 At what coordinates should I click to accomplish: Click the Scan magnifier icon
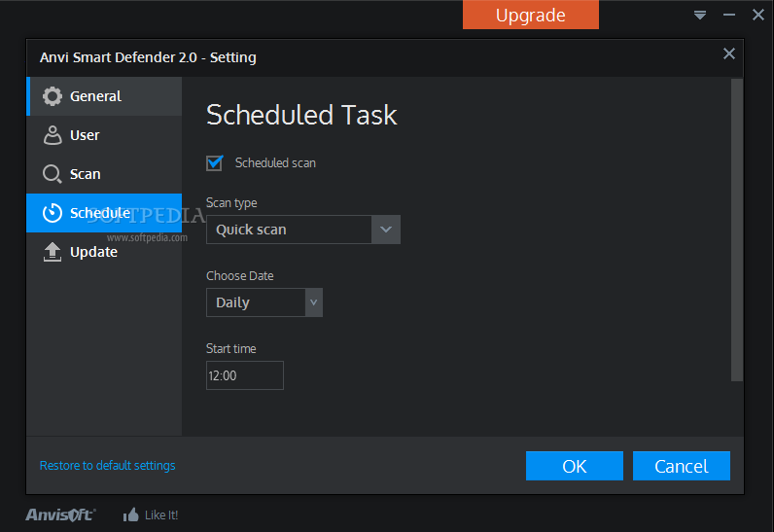point(52,174)
